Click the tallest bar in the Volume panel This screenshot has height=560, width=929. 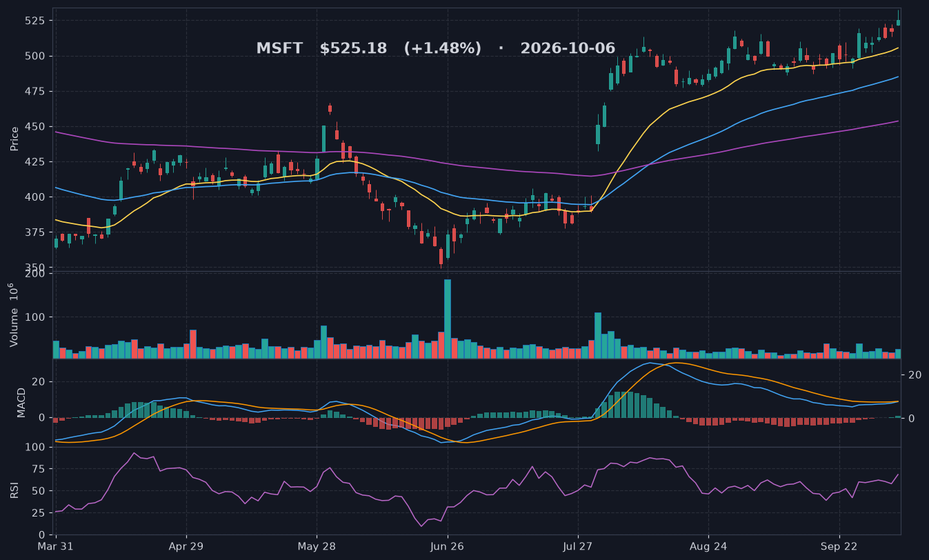pos(448,319)
